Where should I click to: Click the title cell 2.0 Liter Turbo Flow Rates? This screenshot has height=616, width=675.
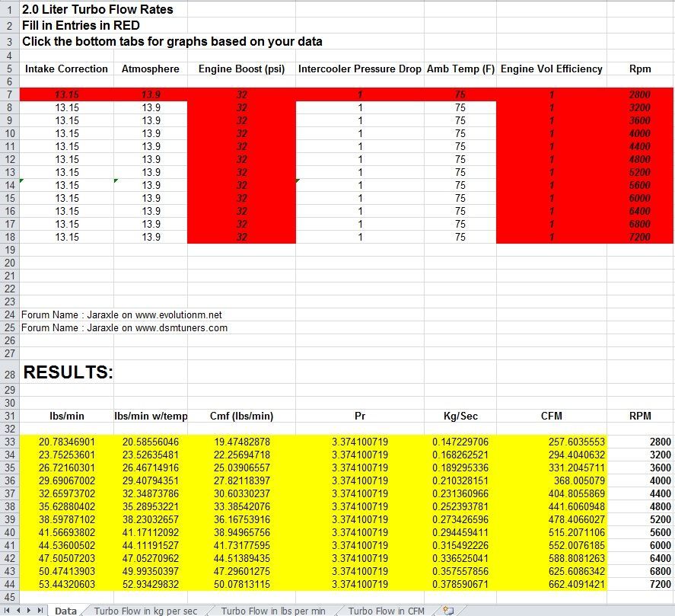click(x=97, y=10)
